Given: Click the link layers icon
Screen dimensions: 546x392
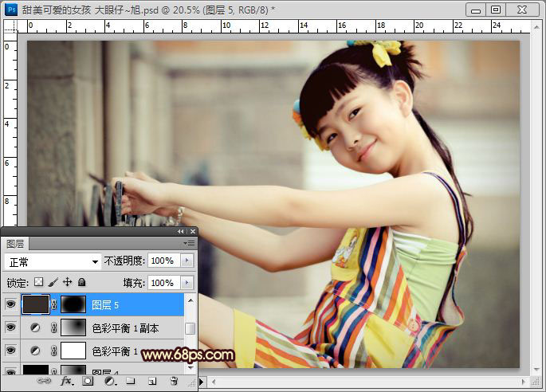Looking at the screenshot, I should (x=45, y=382).
